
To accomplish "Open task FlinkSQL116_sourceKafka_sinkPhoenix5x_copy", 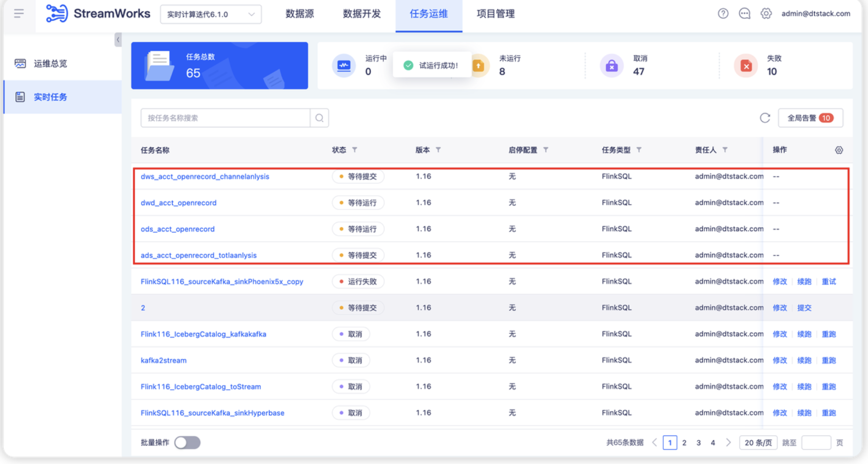I will click(x=222, y=281).
